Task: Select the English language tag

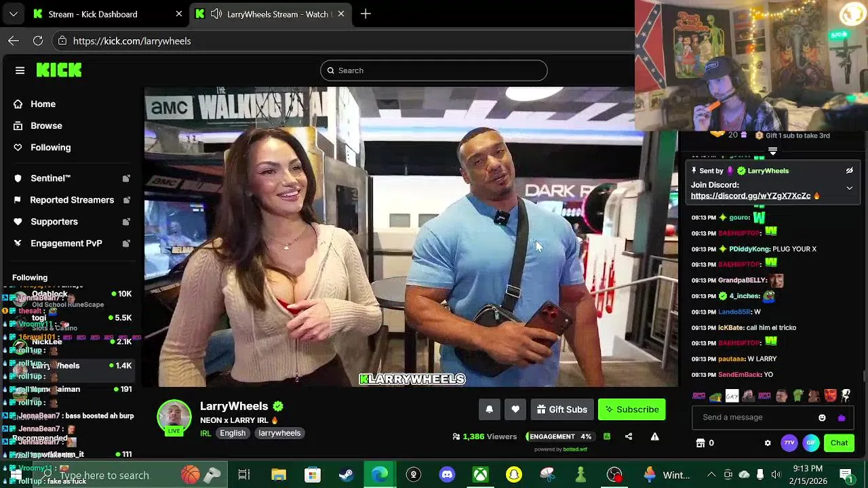Action: point(233,433)
